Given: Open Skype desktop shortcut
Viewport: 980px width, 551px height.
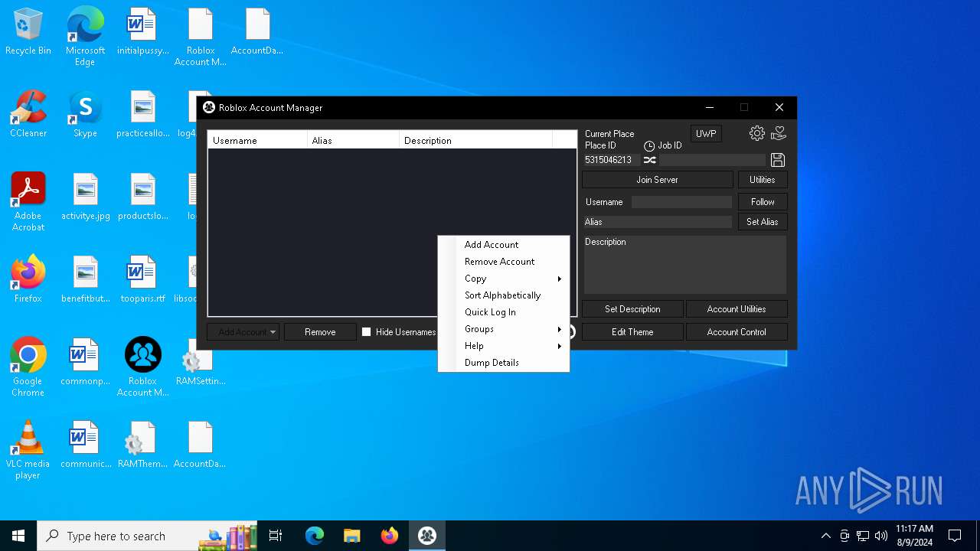Looking at the screenshot, I should (85, 115).
